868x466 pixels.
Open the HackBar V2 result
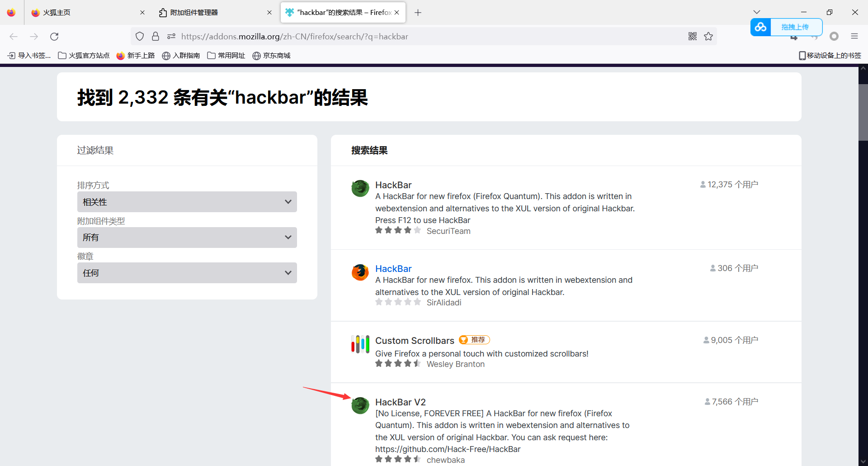[x=401, y=402]
